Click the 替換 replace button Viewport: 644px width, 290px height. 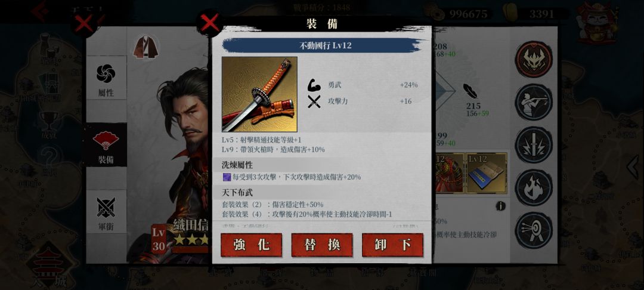click(322, 245)
